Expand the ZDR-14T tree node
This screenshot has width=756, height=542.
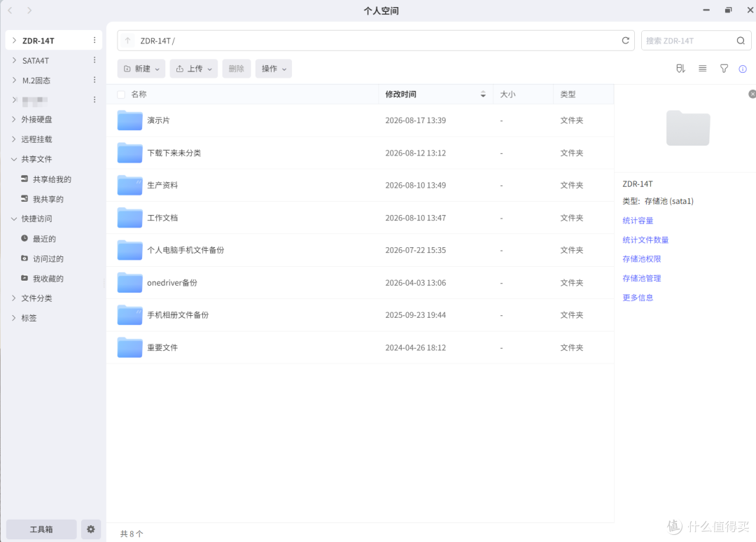[x=14, y=41]
